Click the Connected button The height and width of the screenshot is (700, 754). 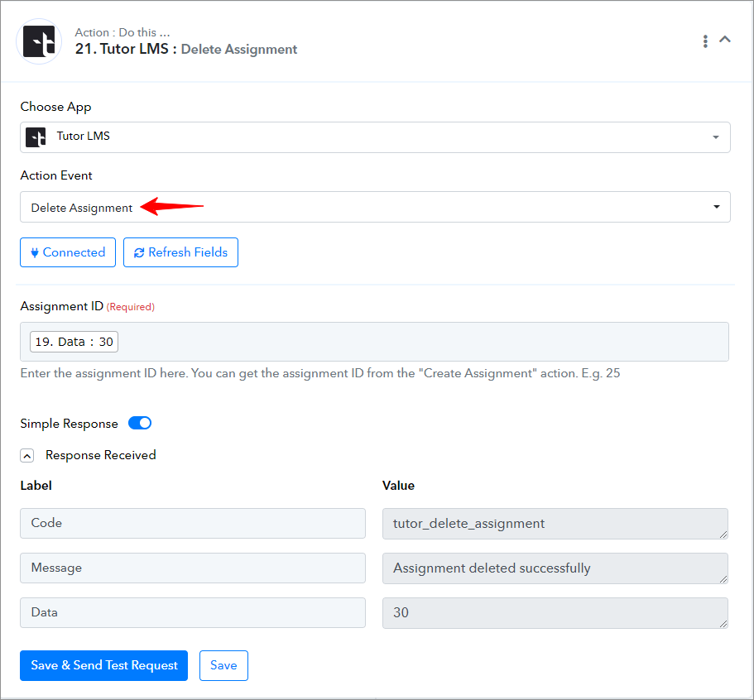coord(68,252)
